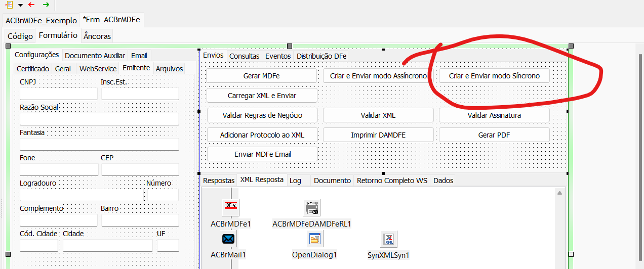Screen dimensions: 644x269
Task: Select the XML Resposta tab
Action: [x=262, y=180]
